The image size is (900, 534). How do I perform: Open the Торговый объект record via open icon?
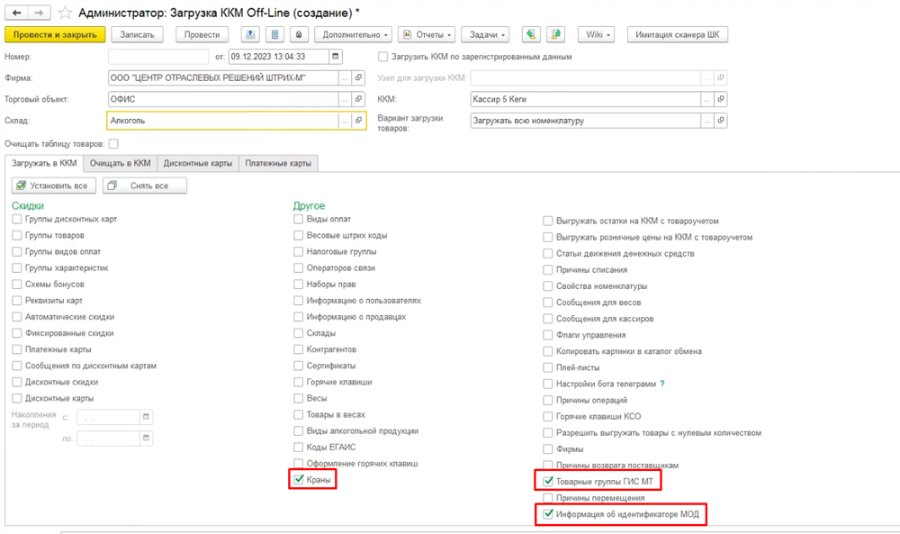358,99
